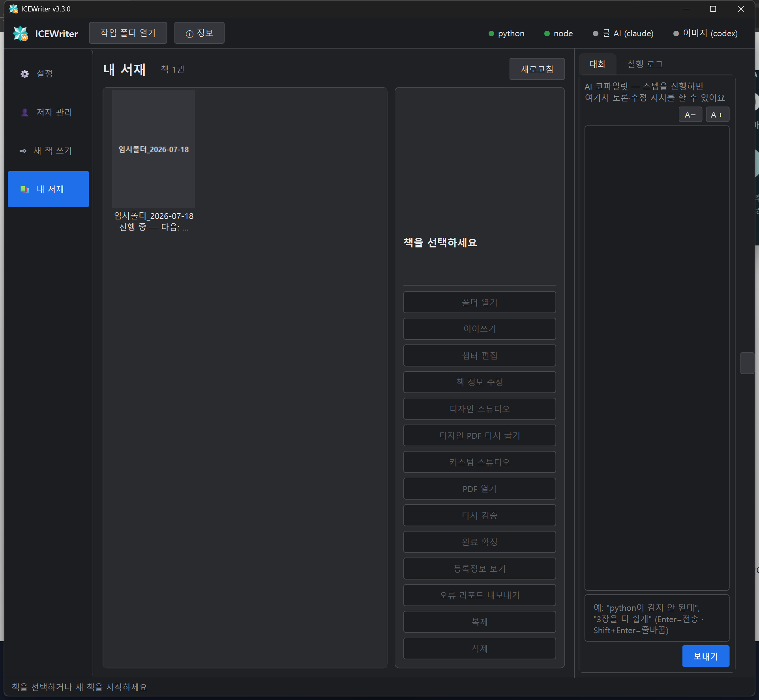Image resolution: width=759 pixels, height=700 pixels.
Task: Send the message with 보내기 button
Action: click(706, 656)
